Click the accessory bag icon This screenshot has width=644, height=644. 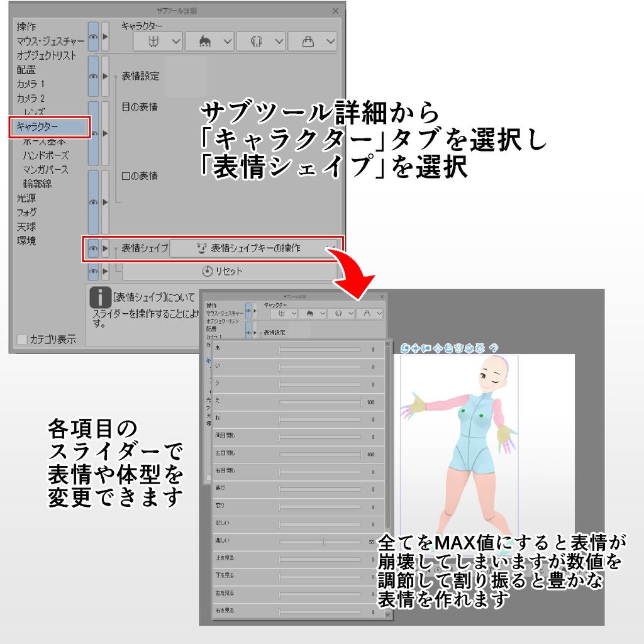coord(308,42)
